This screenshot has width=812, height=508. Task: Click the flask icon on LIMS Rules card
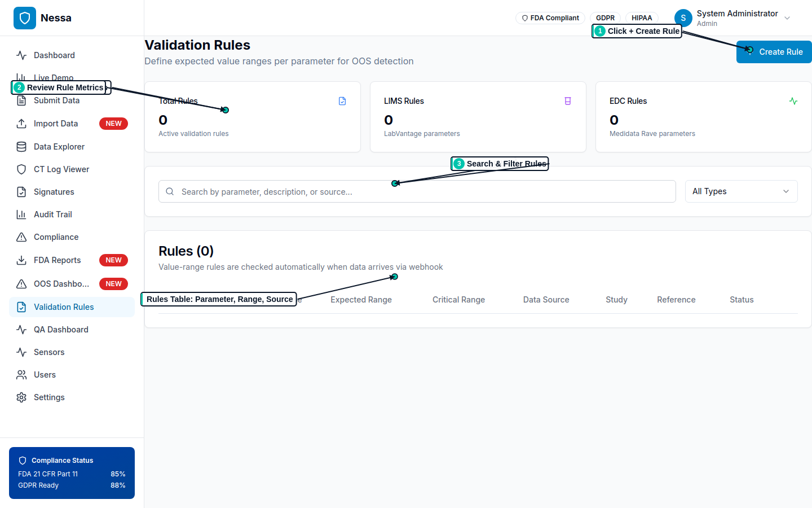[x=567, y=101]
